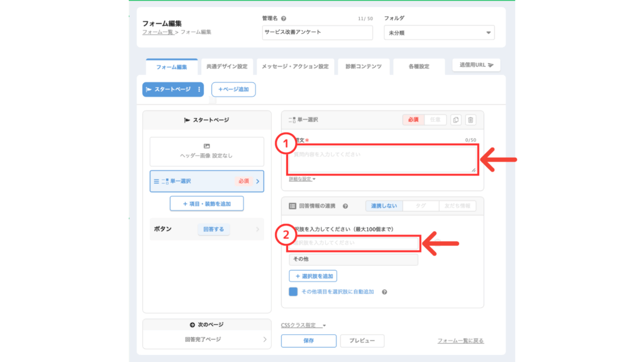Toggle the その他項目を選択肢に自動追加 checkbox
Image resolution: width=644 pixels, height=362 pixels.
tap(293, 292)
